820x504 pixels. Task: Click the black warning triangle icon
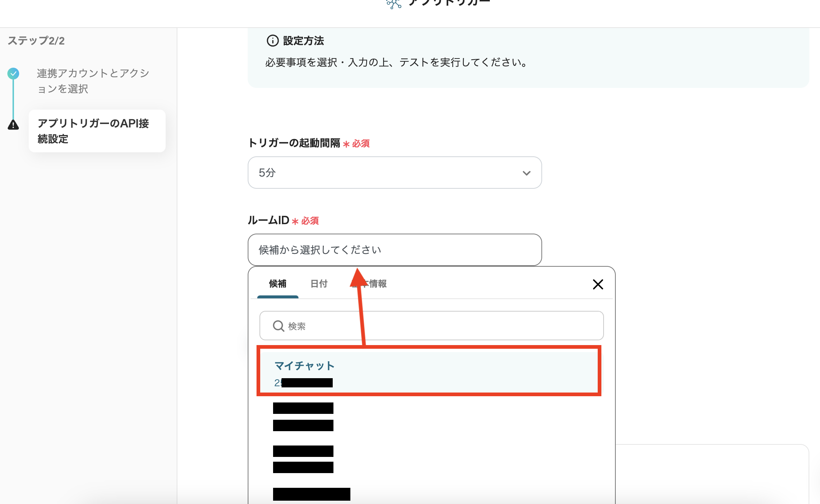[x=13, y=125]
